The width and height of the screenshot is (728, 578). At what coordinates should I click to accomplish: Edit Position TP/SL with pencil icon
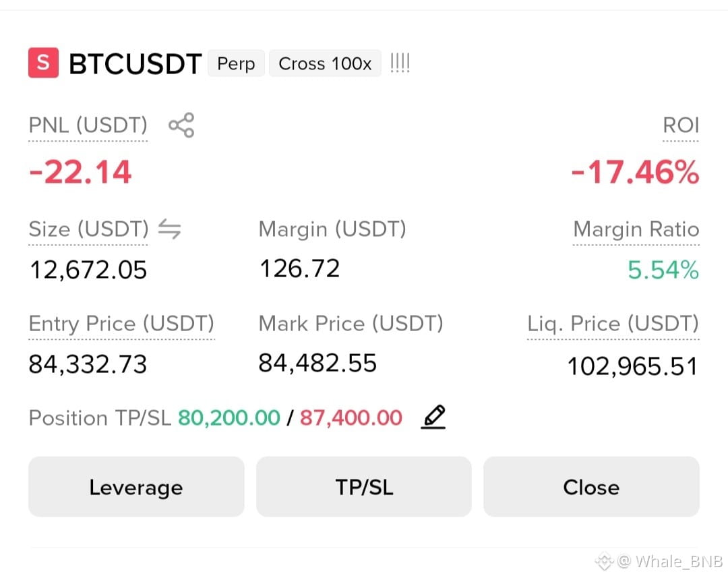pos(433,417)
